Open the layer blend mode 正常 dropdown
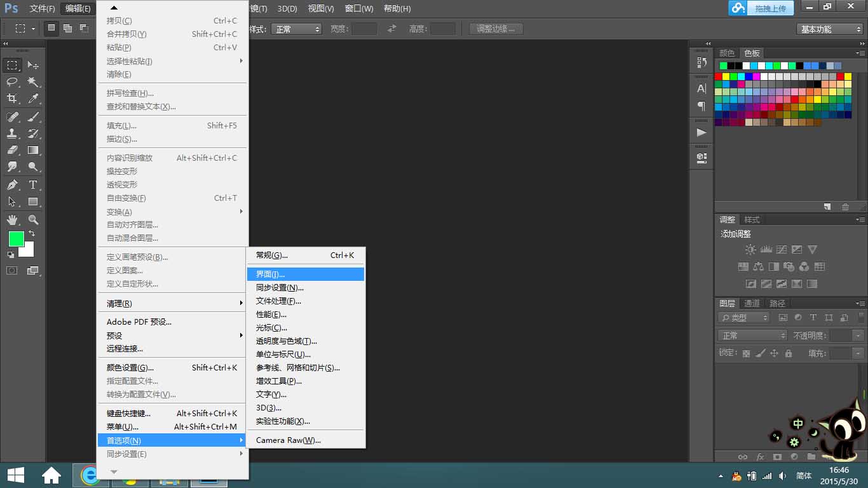Viewport: 868px width, 488px height. click(752, 335)
